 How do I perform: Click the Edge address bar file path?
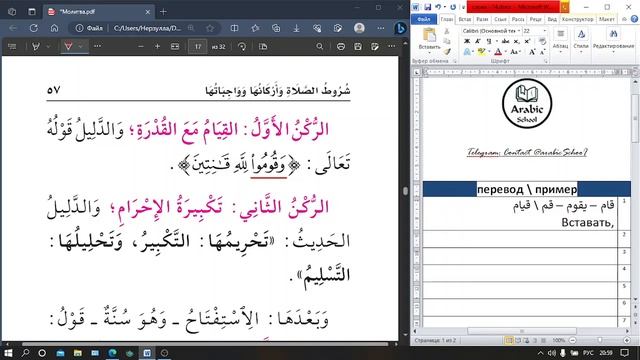pyautogui.click(x=147, y=28)
